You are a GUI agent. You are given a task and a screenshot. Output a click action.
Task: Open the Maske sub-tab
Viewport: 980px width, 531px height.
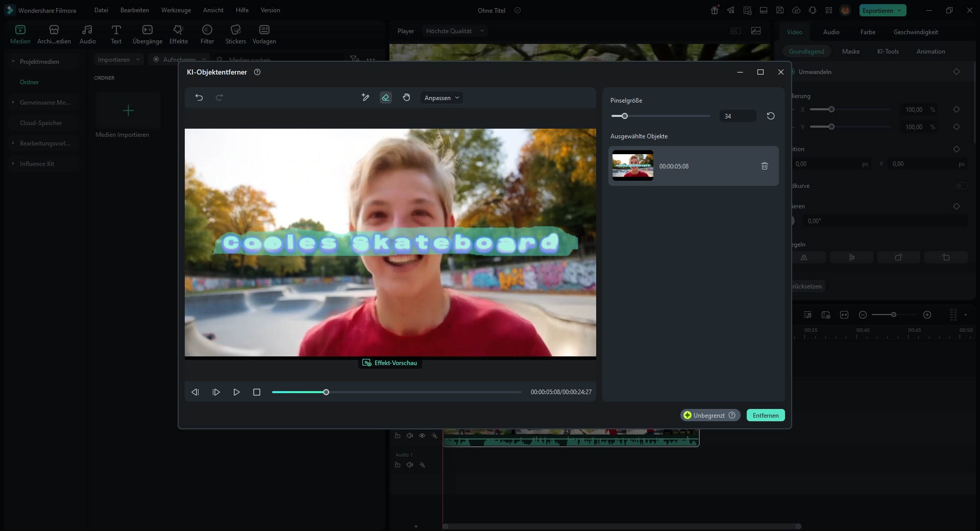[x=851, y=51]
